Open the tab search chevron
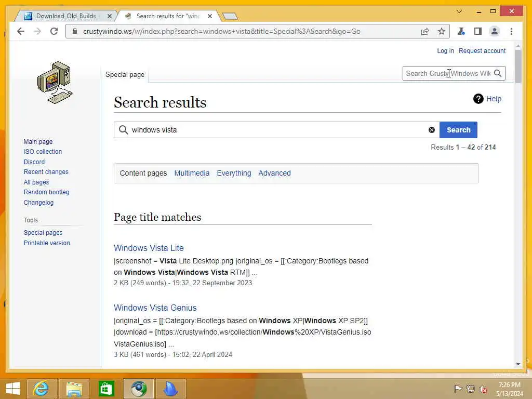This screenshot has width=532, height=399. click(x=459, y=11)
